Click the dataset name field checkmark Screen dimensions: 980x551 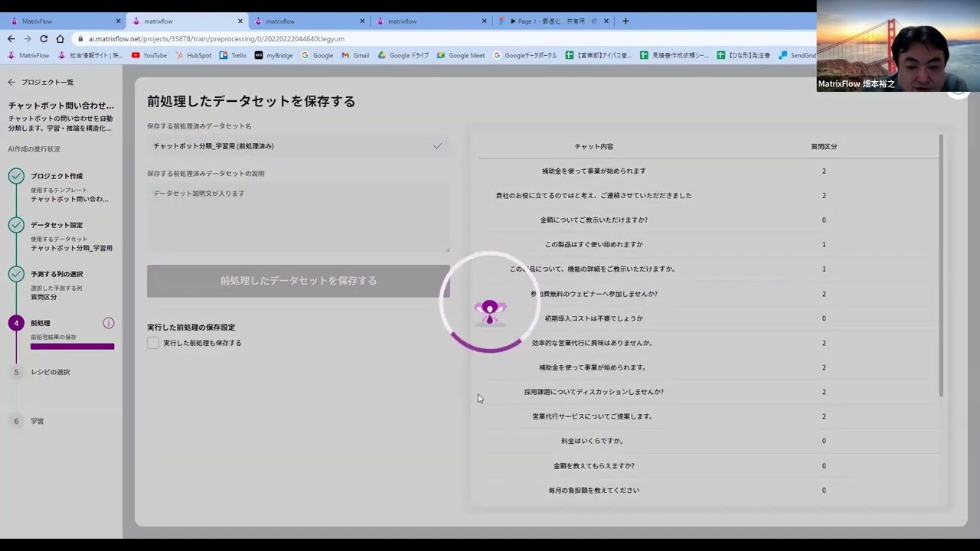tap(437, 146)
